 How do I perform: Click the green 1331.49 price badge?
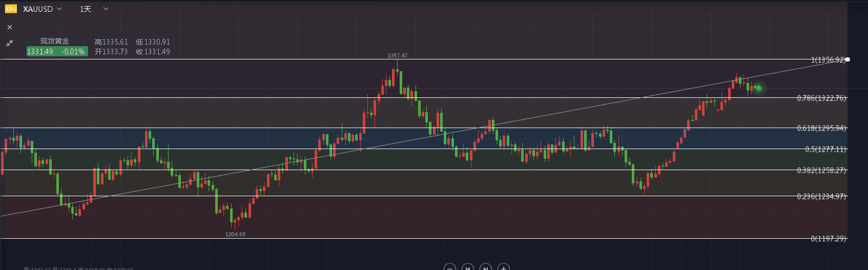click(56, 51)
